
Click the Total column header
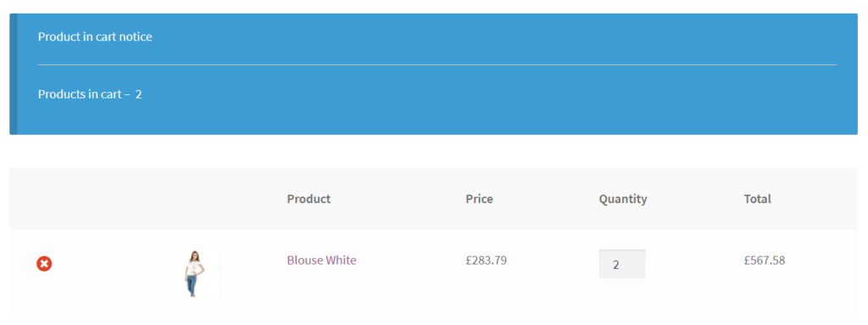[x=757, y=199]
